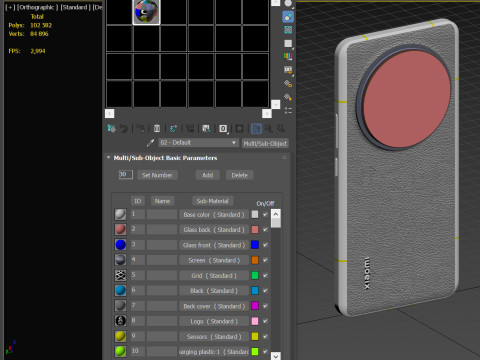
Task: Click the yellow Sensors color swatch
Action: (x=255, y=336)
